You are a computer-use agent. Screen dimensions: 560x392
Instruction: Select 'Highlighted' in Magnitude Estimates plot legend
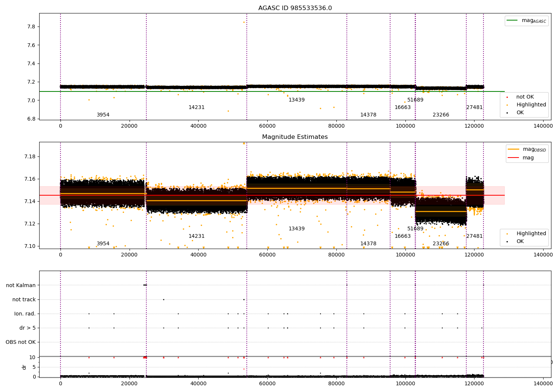(x=526, y=234)
